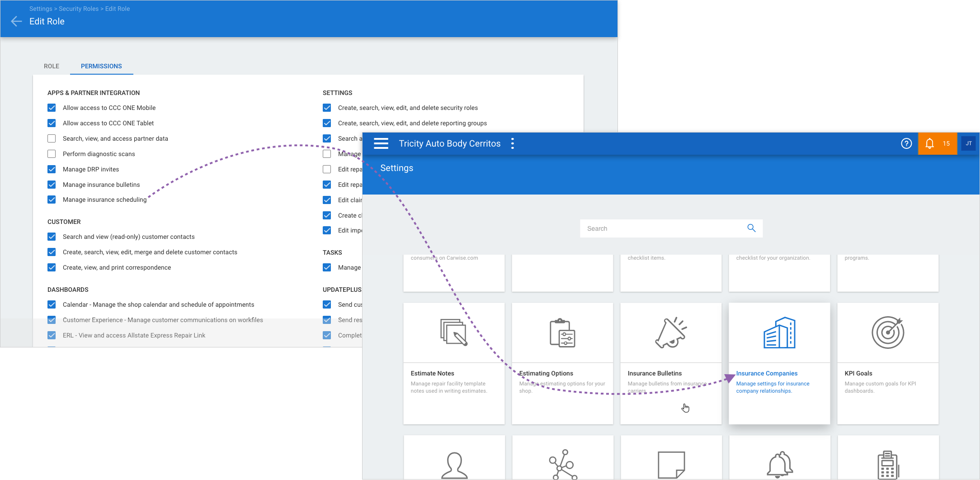Click the 'consumers on Carwise.com' card

454,273
